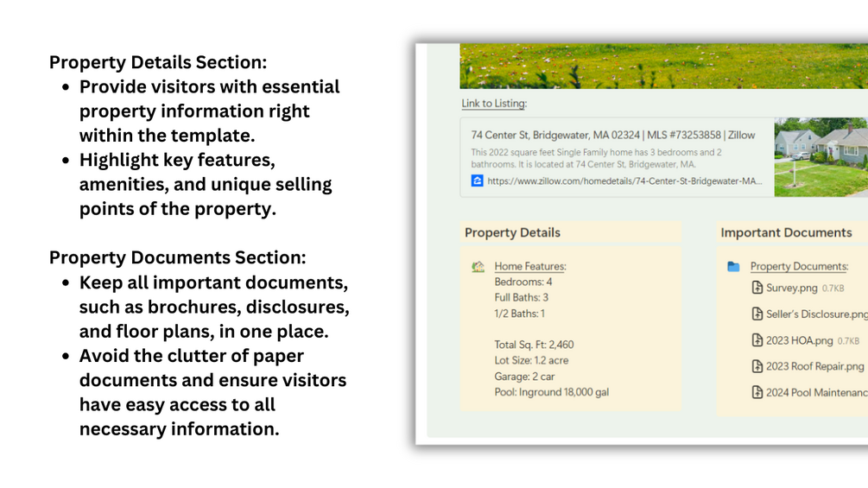The width and height of the screenshot is (868, 488).
Task: Click the file icon next to 2024 Pool Maintenance
Action: (757, 392)
